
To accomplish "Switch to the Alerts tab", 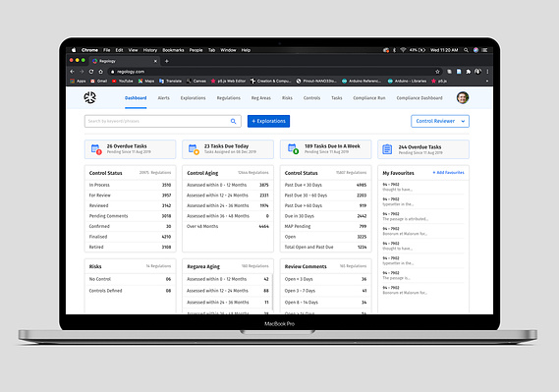I will (x=164, y=98).
